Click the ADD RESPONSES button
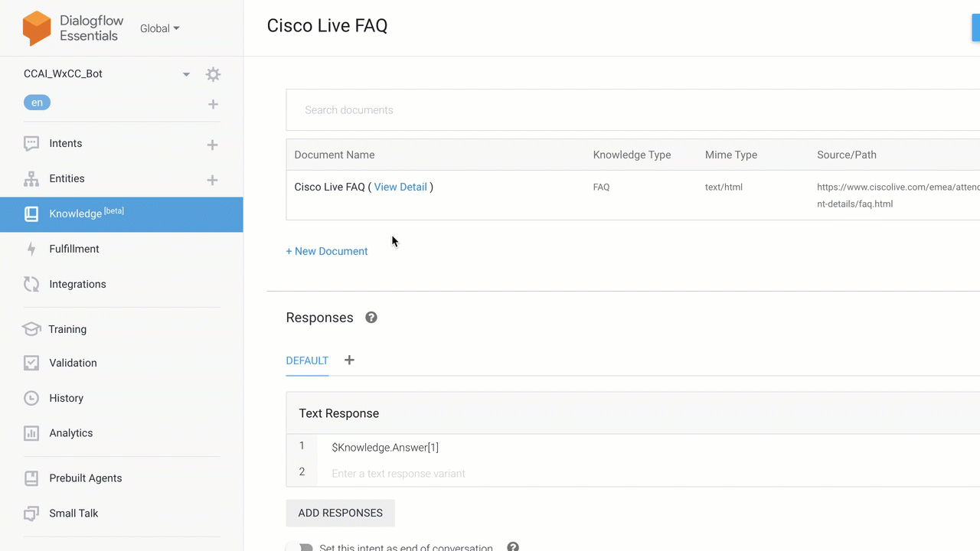This screenshot has height=551, width=980. coord(341,513)
